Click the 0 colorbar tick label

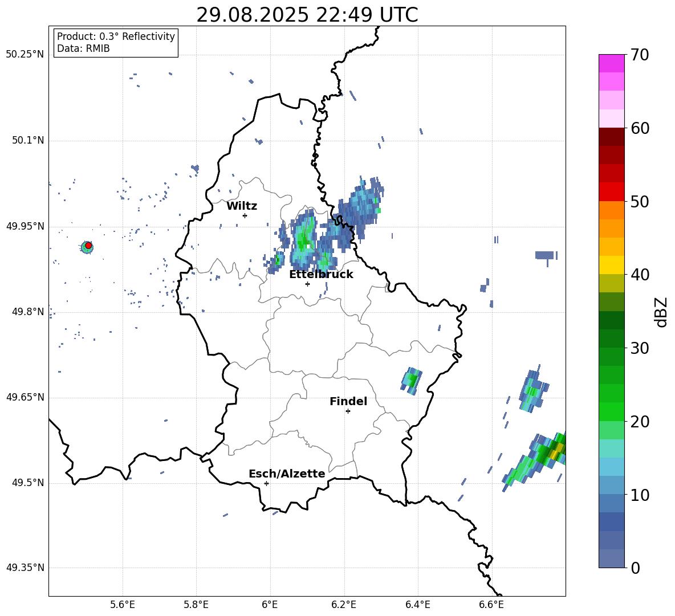tap(635, 568)
